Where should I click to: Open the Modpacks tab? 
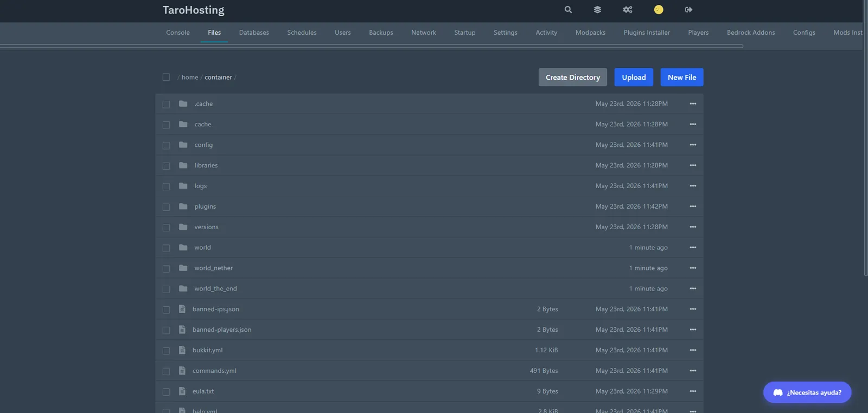point(590,33)
